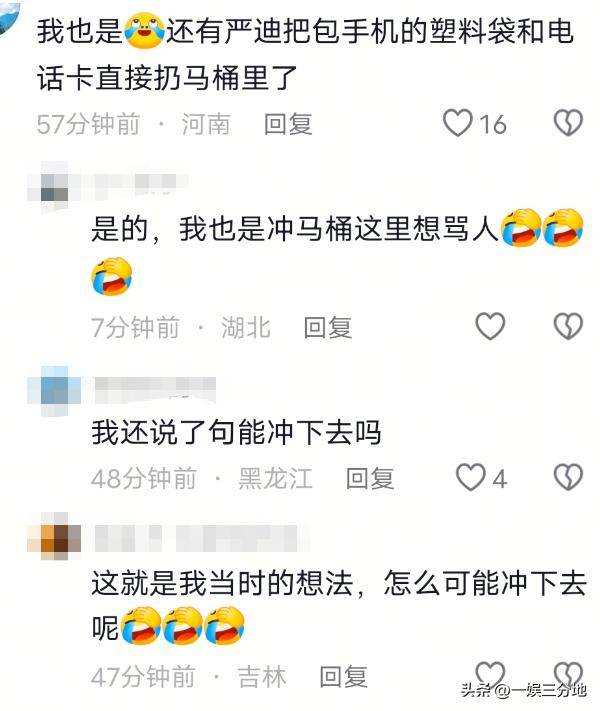Dislike the 河南 comment using broken heart
This screenshot has width=600, height=711.
point(568,123)
